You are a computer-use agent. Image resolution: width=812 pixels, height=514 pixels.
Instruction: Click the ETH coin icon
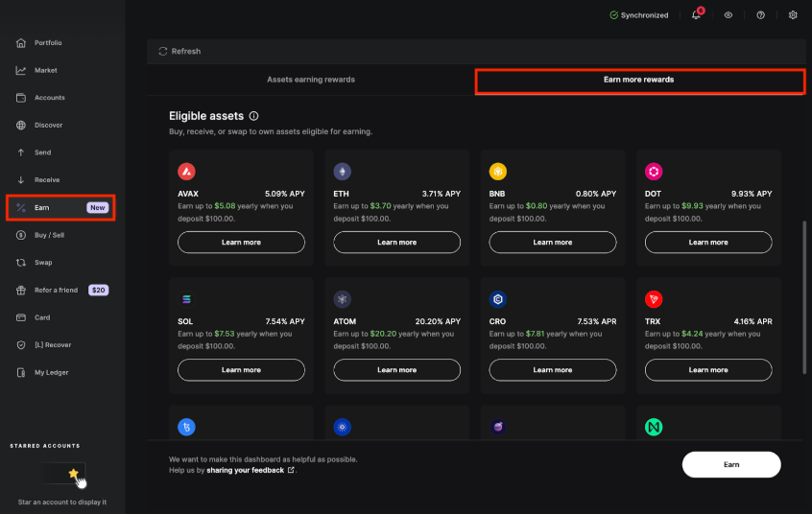point(343,172)
